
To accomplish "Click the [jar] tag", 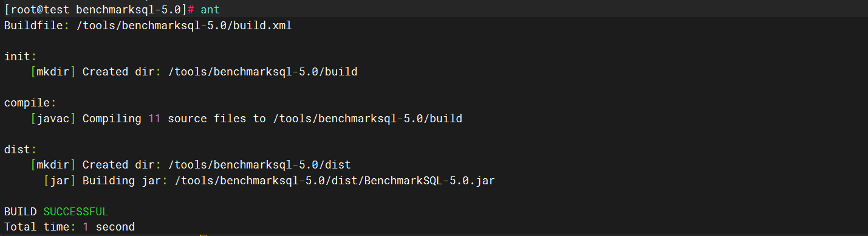I will [x=63, y=181].
